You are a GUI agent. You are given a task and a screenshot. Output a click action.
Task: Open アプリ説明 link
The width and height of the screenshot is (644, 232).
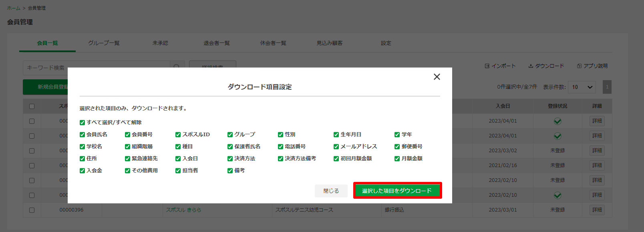tap(592, 66)
